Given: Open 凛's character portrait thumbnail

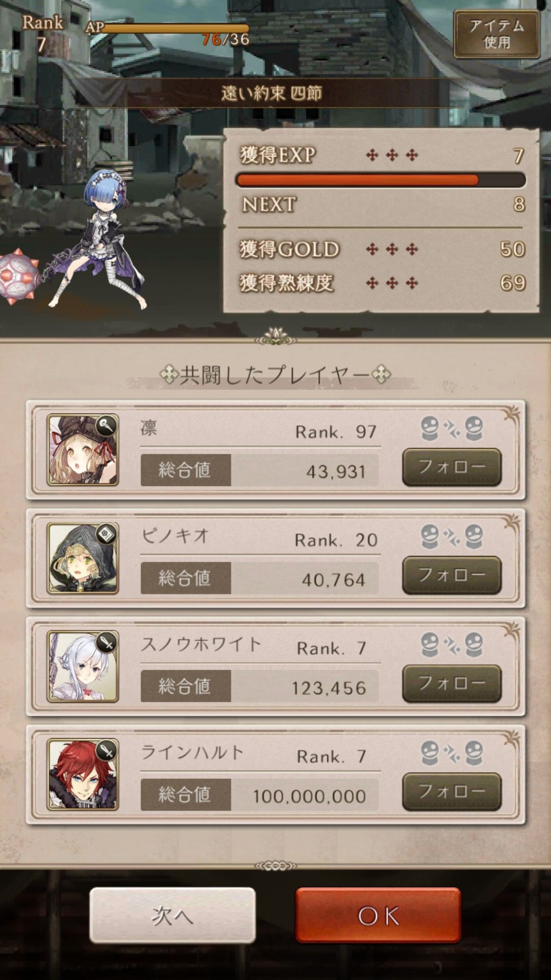Looking at the screenshot, I should [x=83, y=450].
